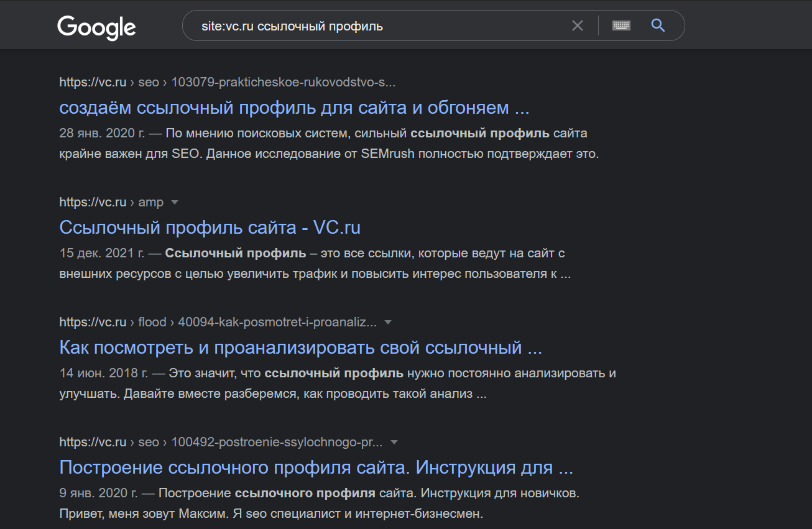Click snippet line 'крайне важен для SEO. Данное исследование'
This screenshot has width=812, height=529.
(x=329, y=154)
